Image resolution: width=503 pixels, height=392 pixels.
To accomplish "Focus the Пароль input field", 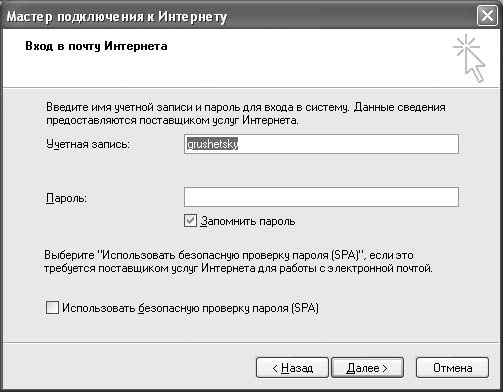I will (x=321, y=197).
